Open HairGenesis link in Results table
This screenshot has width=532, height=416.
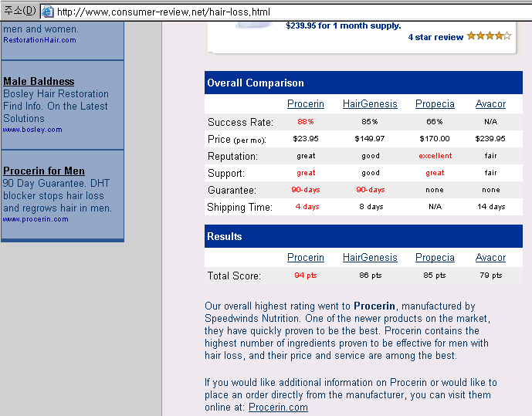(370, 257)
